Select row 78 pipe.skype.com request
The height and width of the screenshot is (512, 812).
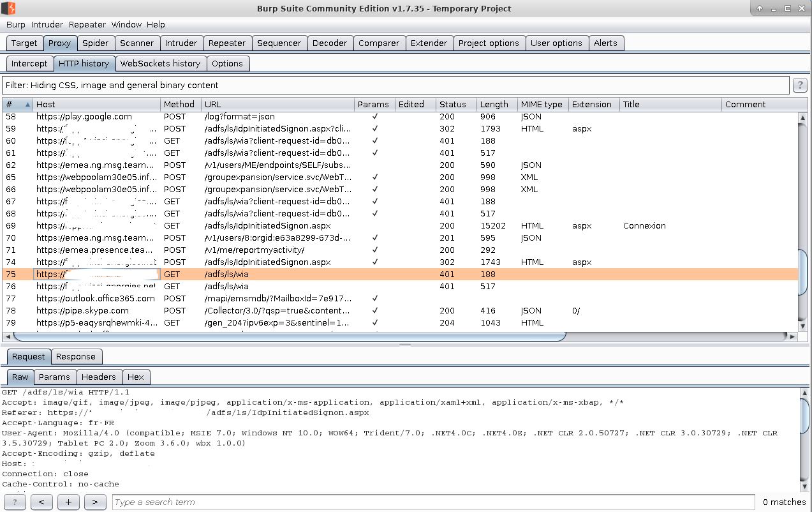[400, 310]
